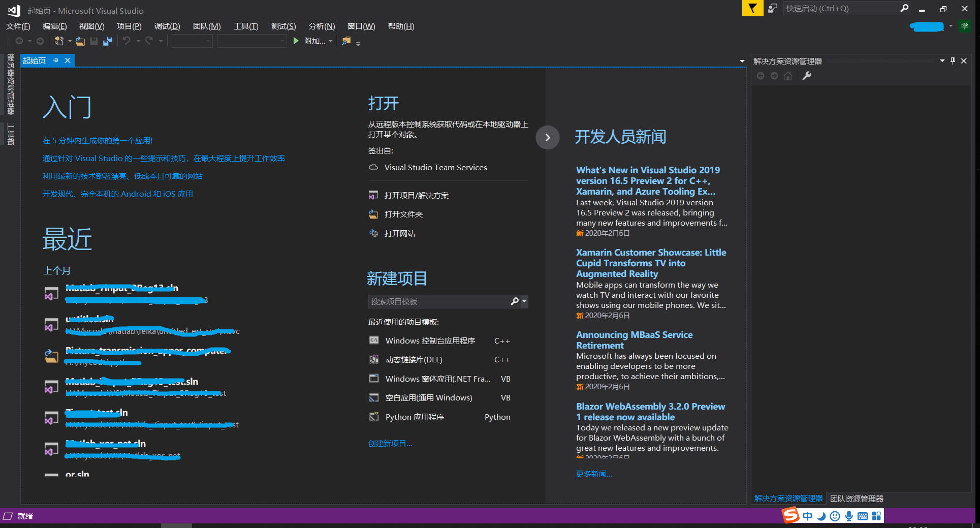Open the Solution Explorer window options dropdown

click(x=942, y=60)
